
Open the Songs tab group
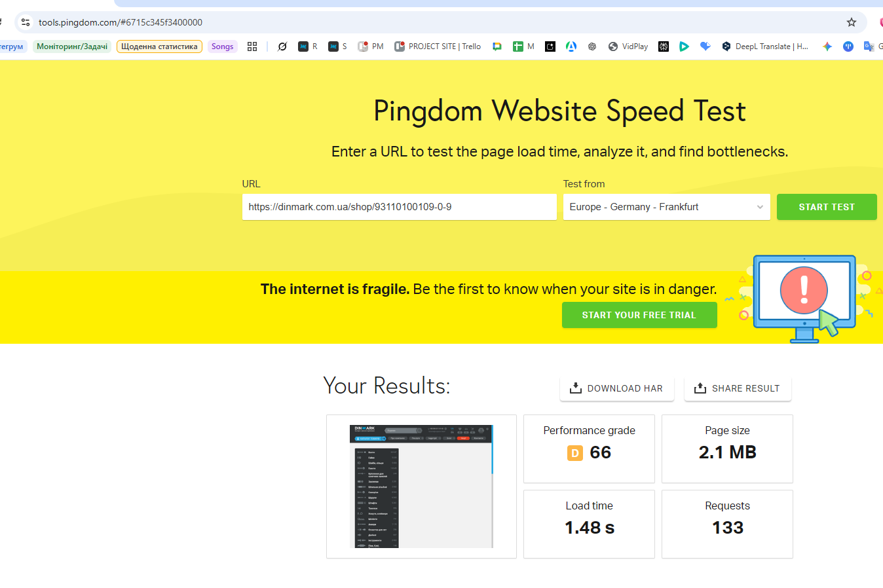(222, 46)
